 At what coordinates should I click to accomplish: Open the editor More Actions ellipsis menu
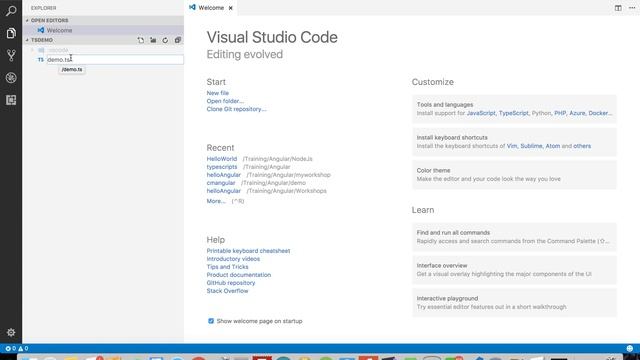[x=632, y=8]
